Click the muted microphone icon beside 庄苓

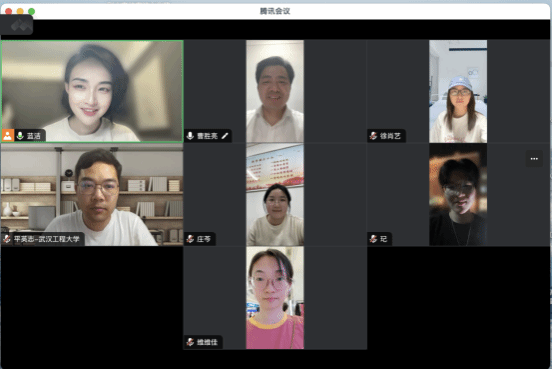190,239
